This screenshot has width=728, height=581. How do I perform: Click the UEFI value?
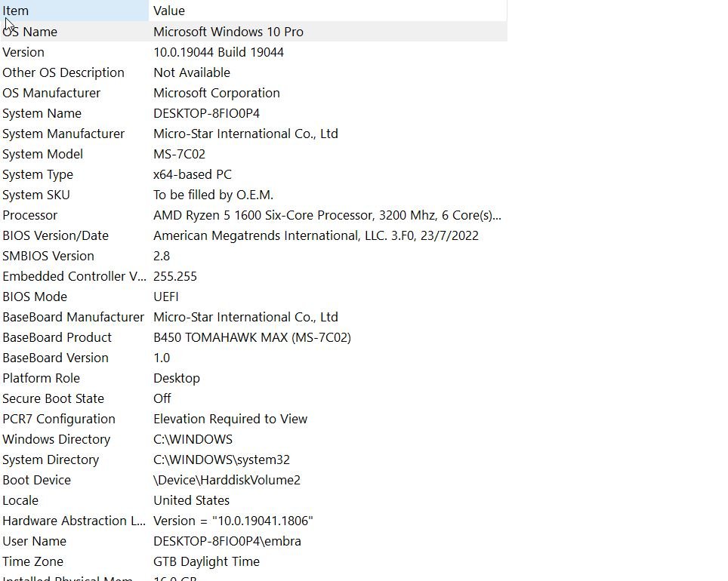(x=166, y=297)
